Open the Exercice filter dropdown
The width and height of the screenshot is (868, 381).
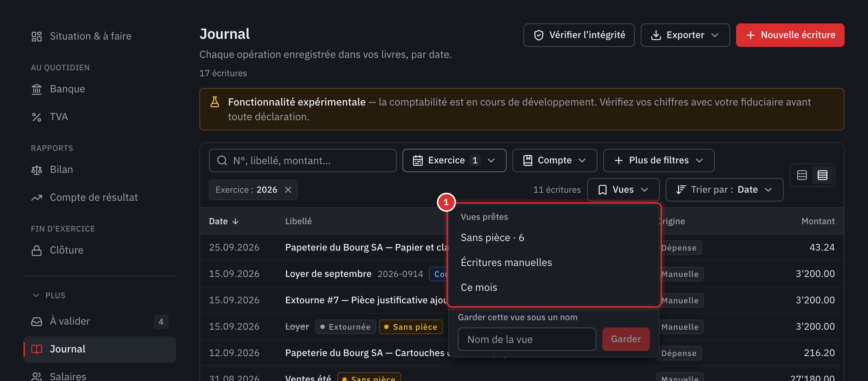point(454,160)
